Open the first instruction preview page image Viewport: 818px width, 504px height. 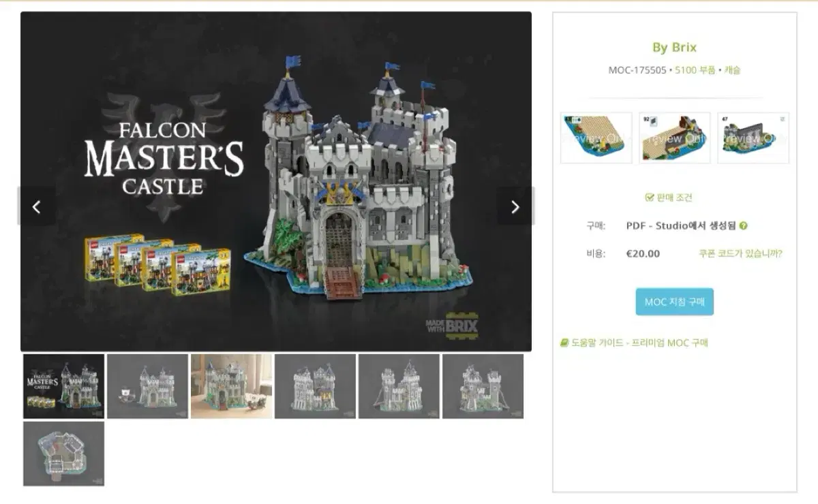(596, 138)
